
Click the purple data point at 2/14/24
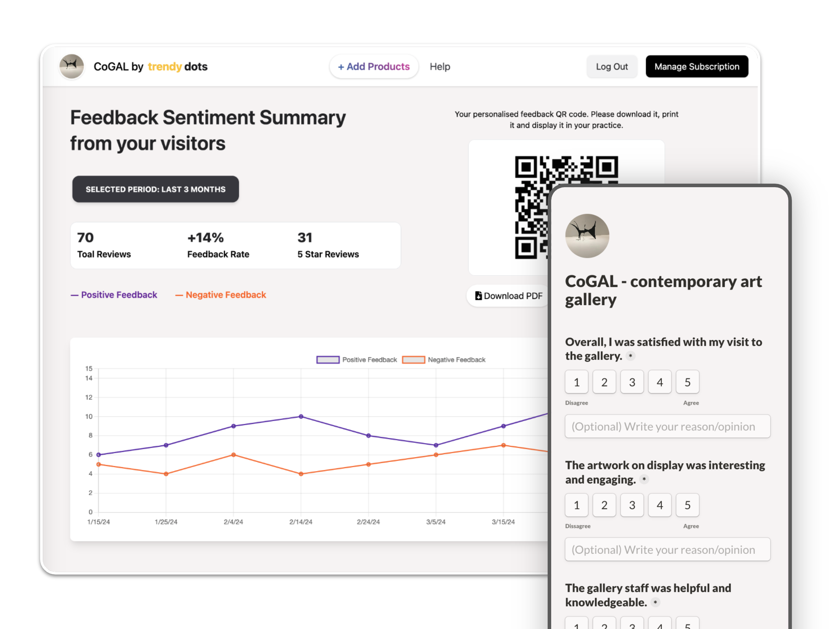point(301,417)
